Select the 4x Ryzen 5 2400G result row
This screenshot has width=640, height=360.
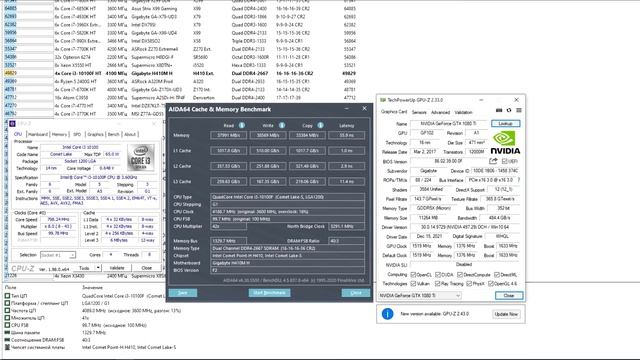[x=180, y=81]
